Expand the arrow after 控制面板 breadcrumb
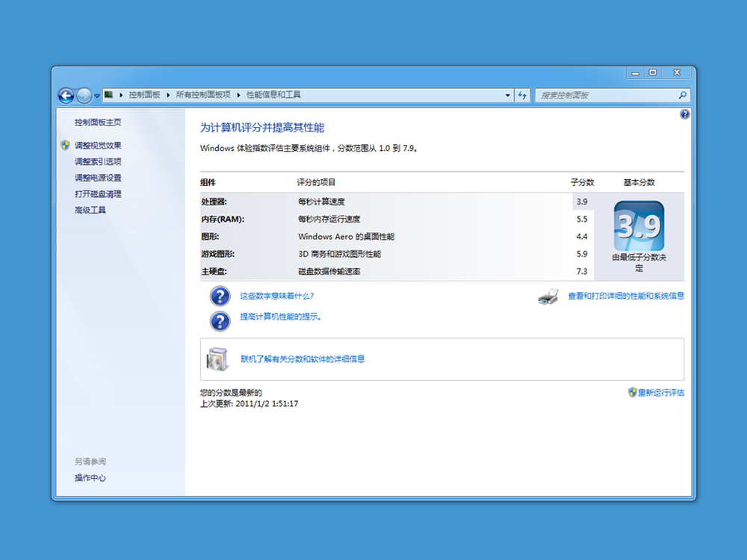 click(168, 96)
